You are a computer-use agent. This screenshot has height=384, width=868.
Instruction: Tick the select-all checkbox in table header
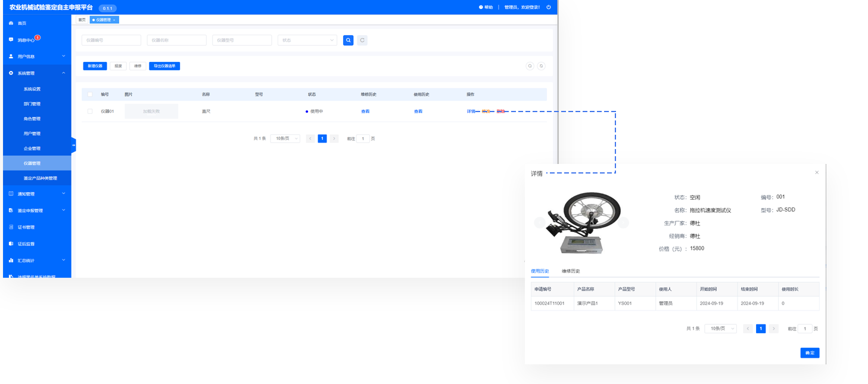click(90, 94)
